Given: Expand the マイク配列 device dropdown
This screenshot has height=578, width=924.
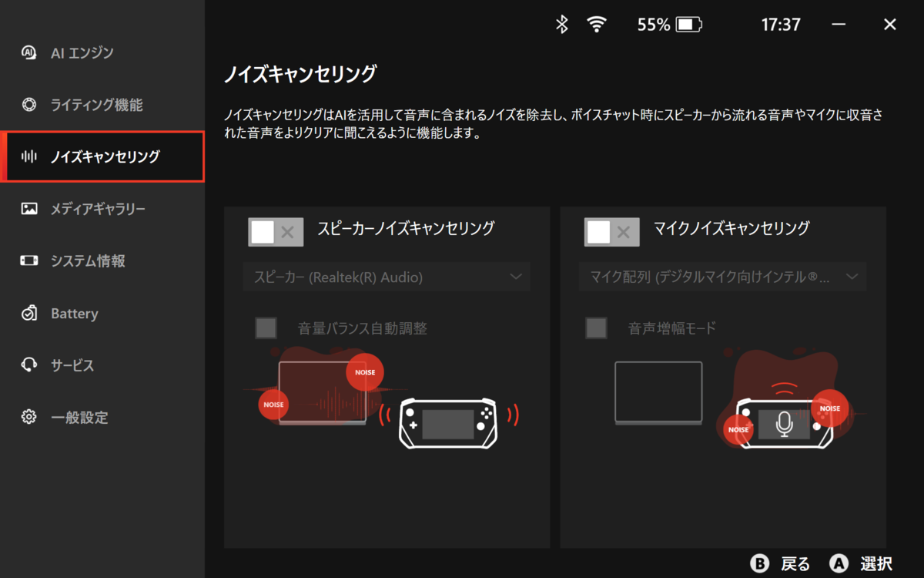Looking at the screenshot, I should point(723,277).
